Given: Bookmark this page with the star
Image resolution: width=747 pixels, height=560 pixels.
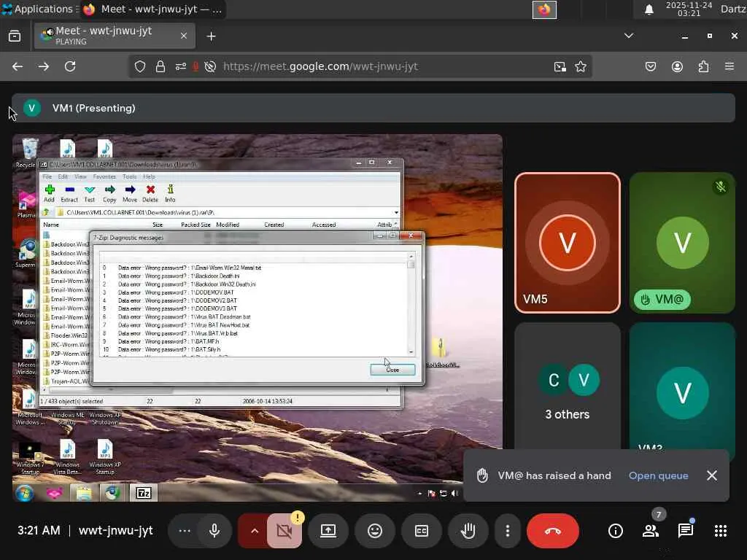Looking at the screenshot, I should click(x=580, y=66).
